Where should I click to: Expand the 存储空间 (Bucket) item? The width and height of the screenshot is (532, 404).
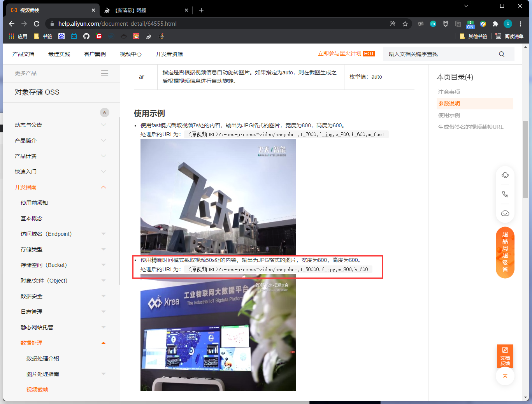coord(103,265)
